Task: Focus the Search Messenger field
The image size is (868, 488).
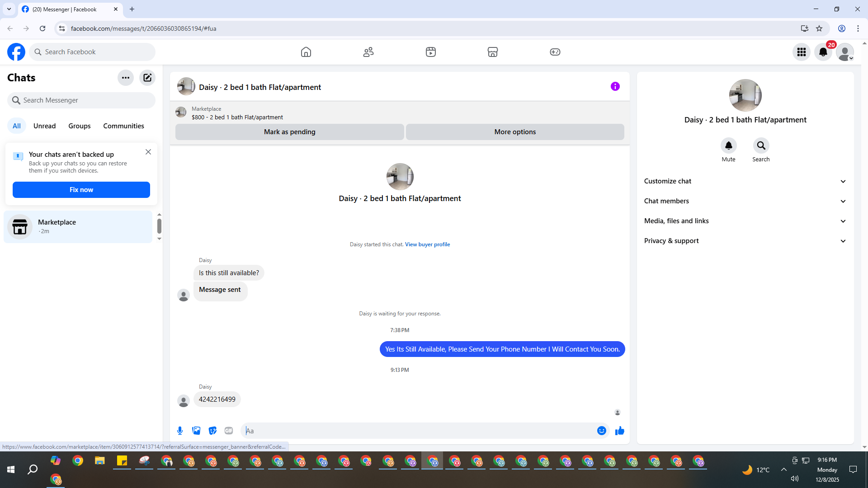Action: [x=81, y=100]
